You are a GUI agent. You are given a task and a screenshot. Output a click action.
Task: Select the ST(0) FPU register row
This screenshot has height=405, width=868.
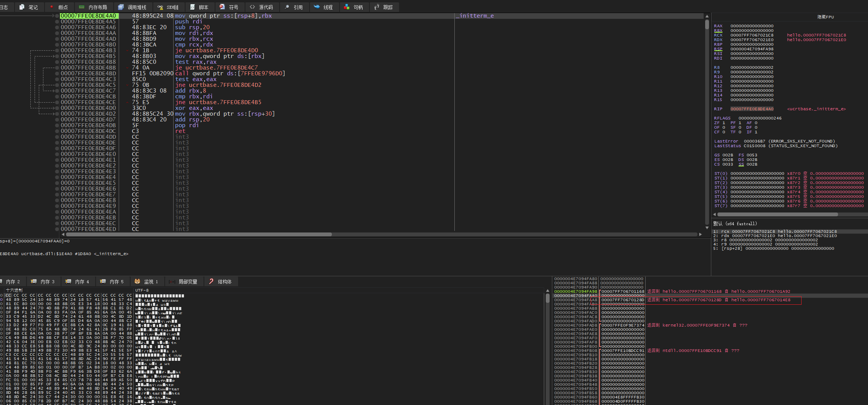point(789,174)
